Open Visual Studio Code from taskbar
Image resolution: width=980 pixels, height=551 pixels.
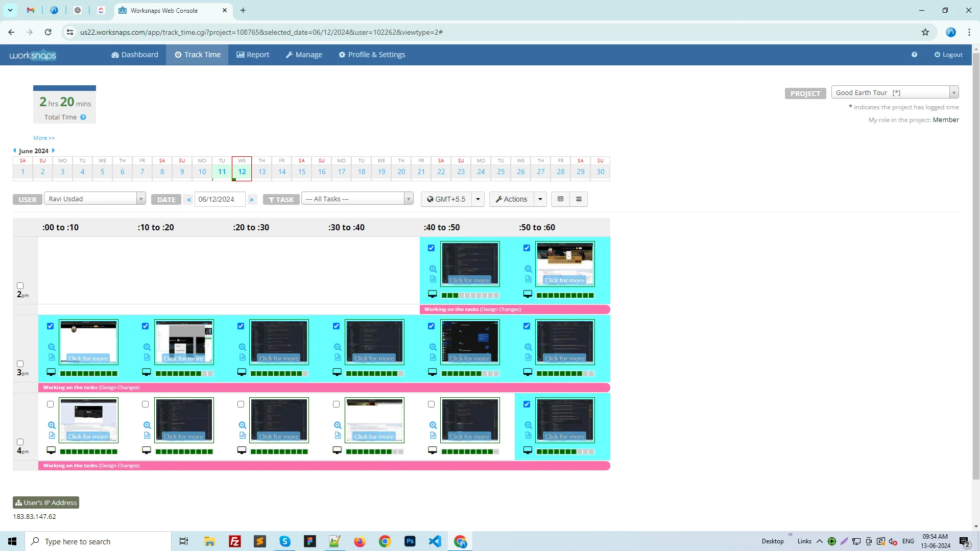point(435,541)
